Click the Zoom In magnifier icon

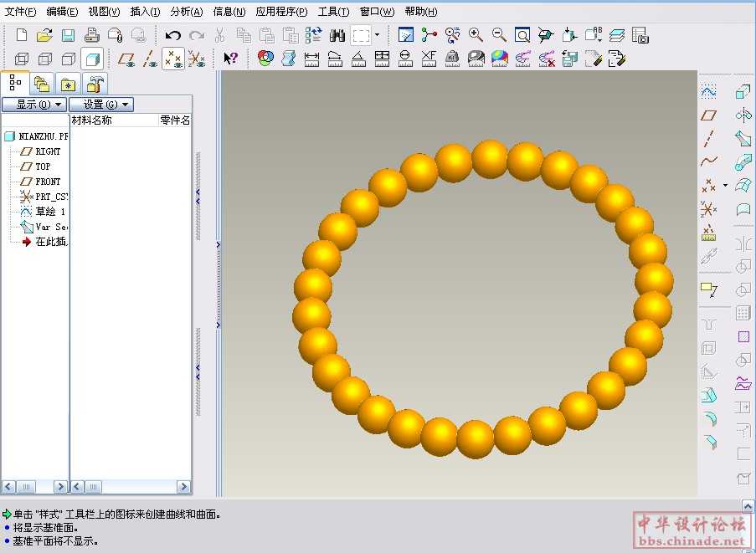coord(476,35)
